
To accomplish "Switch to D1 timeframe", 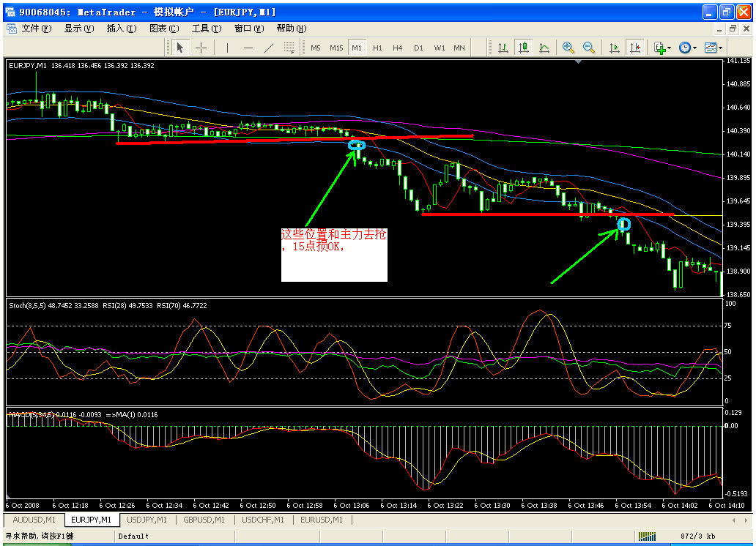I will click(418, 48).
